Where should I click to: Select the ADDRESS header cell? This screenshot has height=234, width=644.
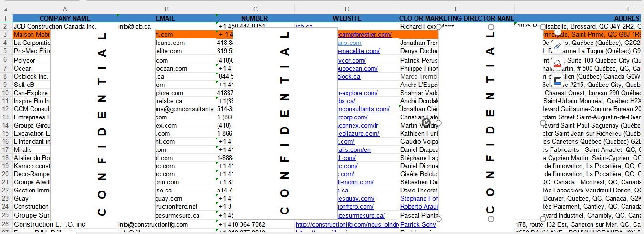(579, 19)
